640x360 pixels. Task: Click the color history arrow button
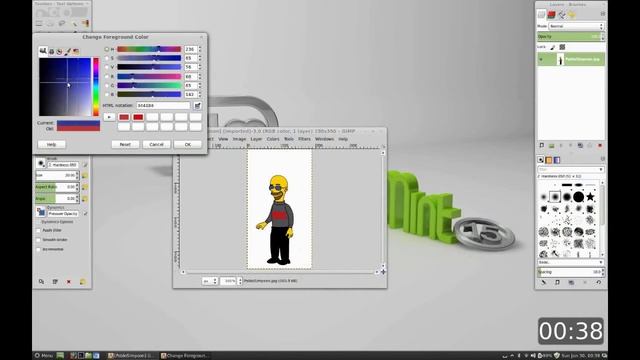pos(109,117)
